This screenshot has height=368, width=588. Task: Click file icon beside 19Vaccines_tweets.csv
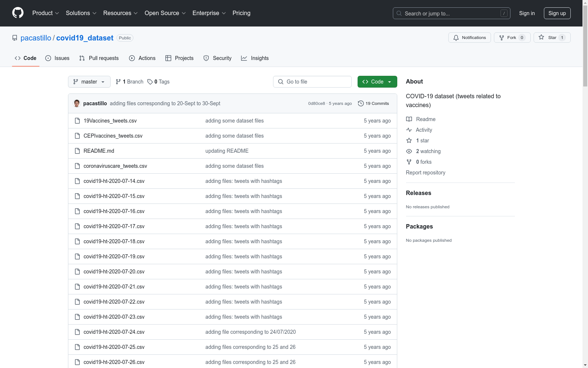[77, 121]
